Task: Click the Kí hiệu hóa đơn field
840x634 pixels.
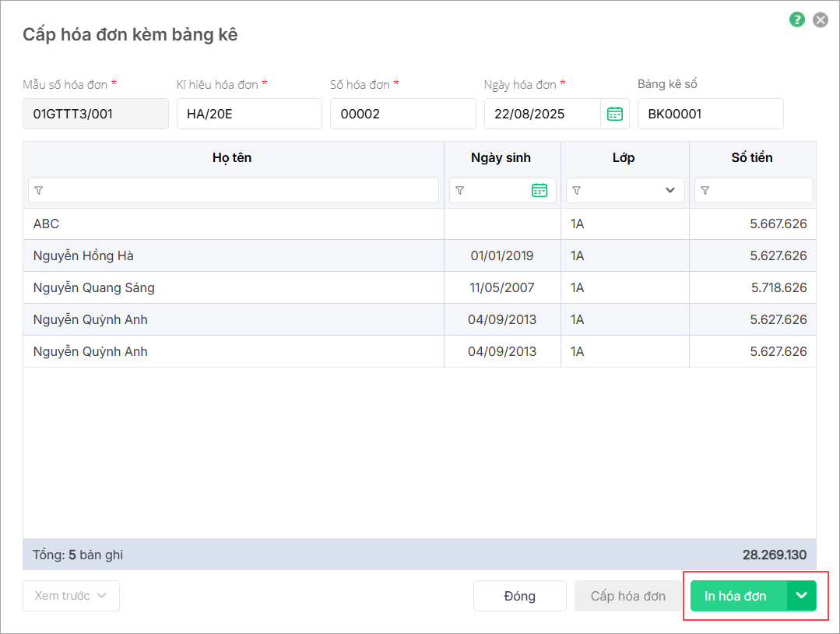Action: pyautogui.click(x=249, y=114)
